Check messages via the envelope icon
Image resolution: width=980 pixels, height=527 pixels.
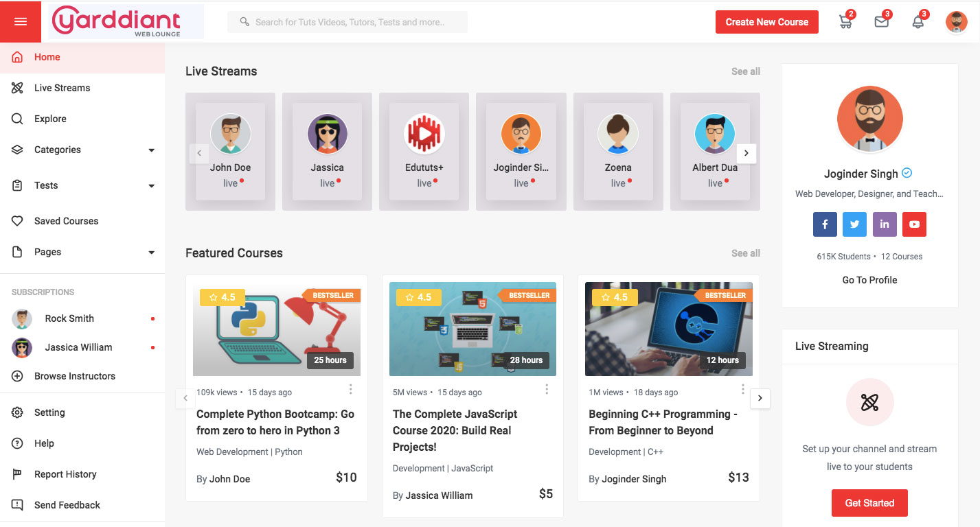[x=882, y=21]
